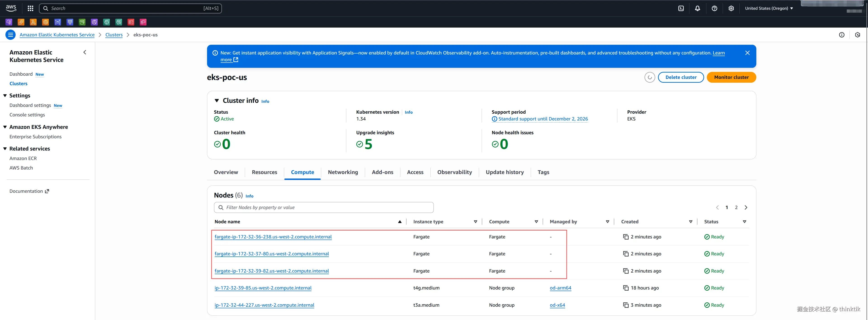Click the help question mark icon

click(714, 8)
